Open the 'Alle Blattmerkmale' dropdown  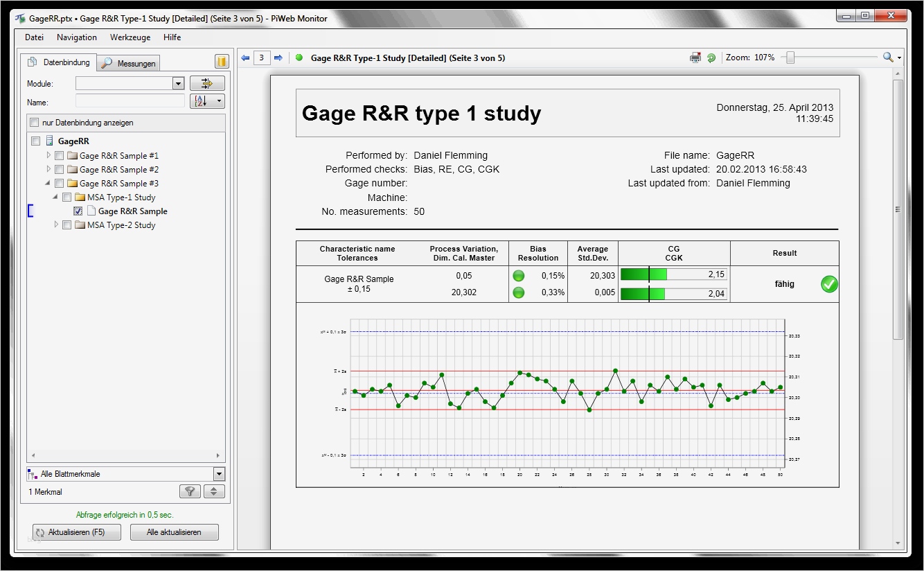point(219,475)
